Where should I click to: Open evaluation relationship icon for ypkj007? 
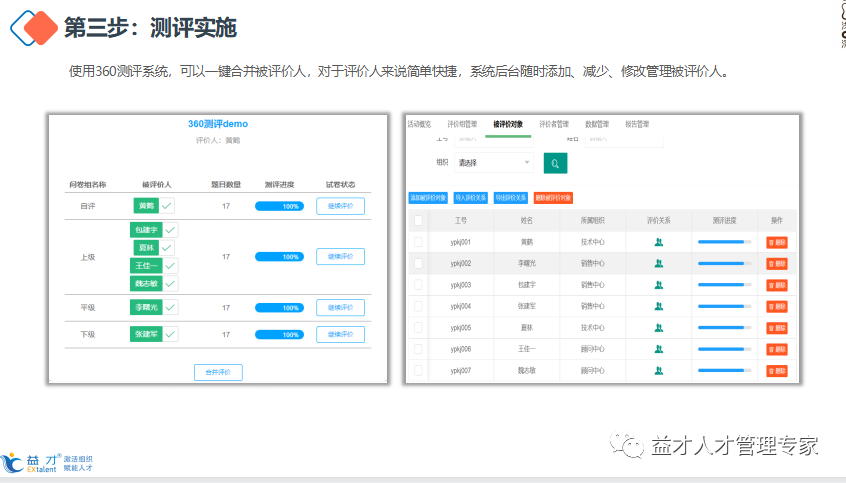(x=659, y=371)
